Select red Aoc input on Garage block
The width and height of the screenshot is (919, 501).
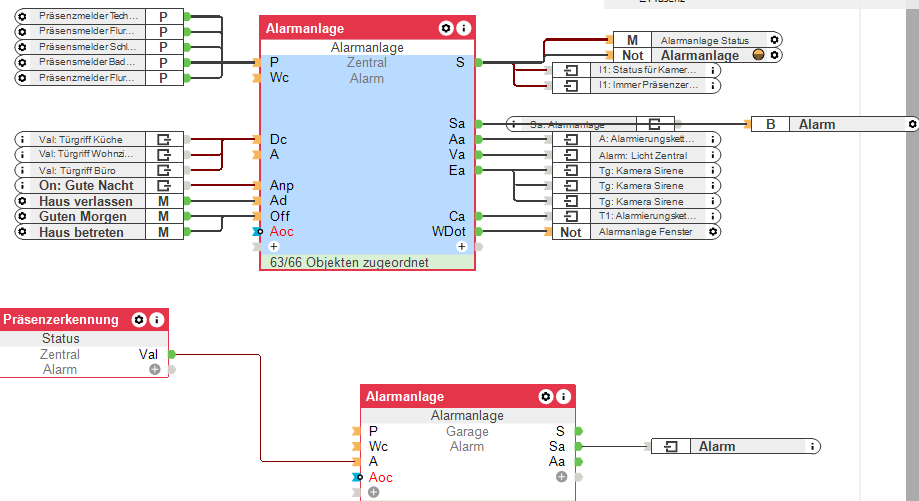(380, 478)
